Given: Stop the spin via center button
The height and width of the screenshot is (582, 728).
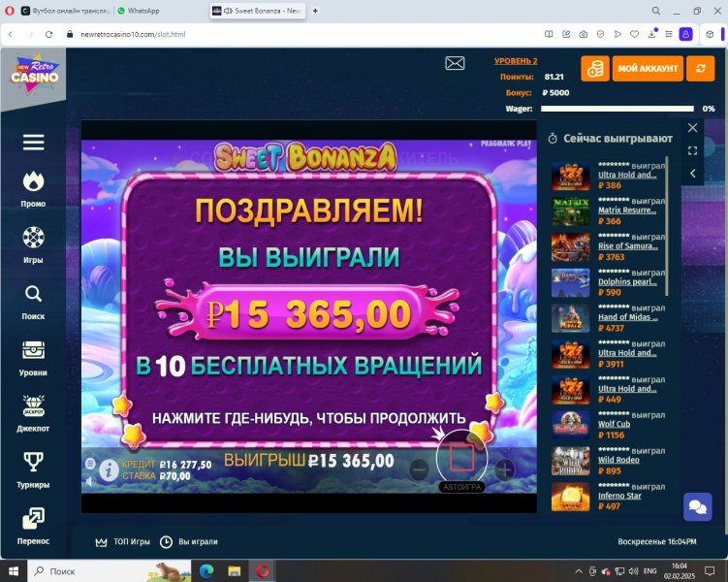Looking at the screenshot, I should coord(461,458).
